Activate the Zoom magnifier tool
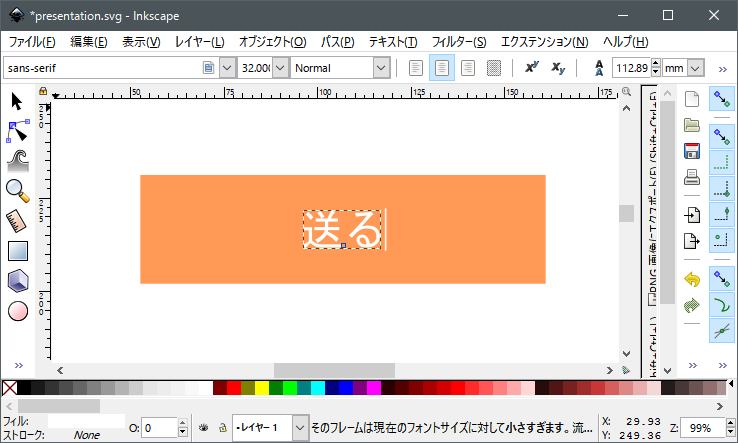 point(18,191)
